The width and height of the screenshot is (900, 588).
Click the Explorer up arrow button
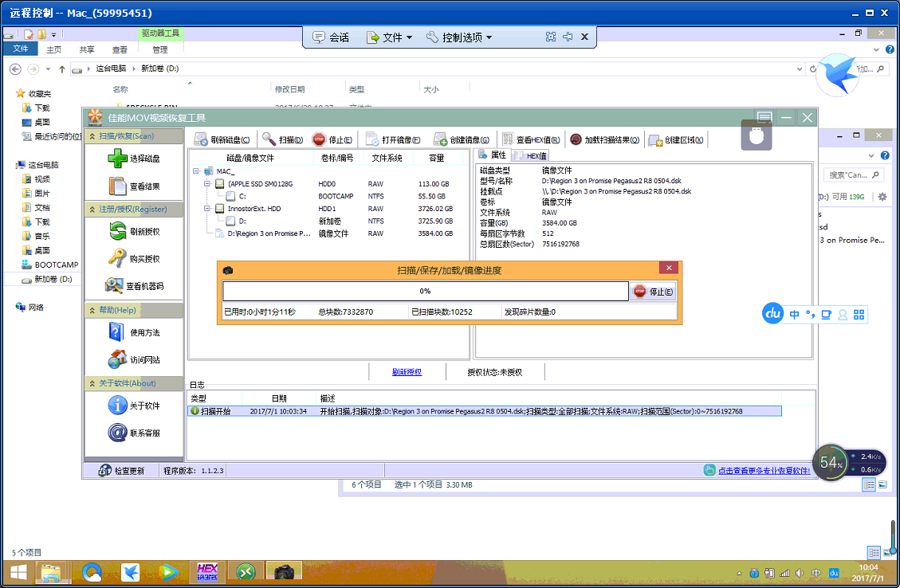[x=62, y=69]
